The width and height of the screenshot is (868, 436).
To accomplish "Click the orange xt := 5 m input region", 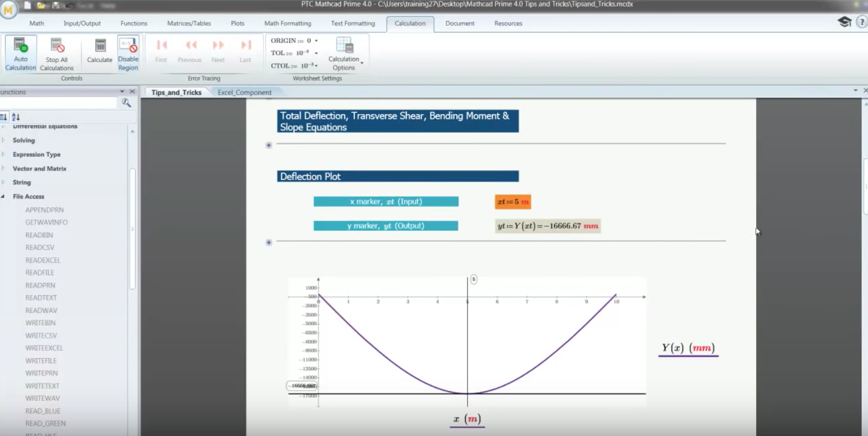I will (x=513, y=202).
